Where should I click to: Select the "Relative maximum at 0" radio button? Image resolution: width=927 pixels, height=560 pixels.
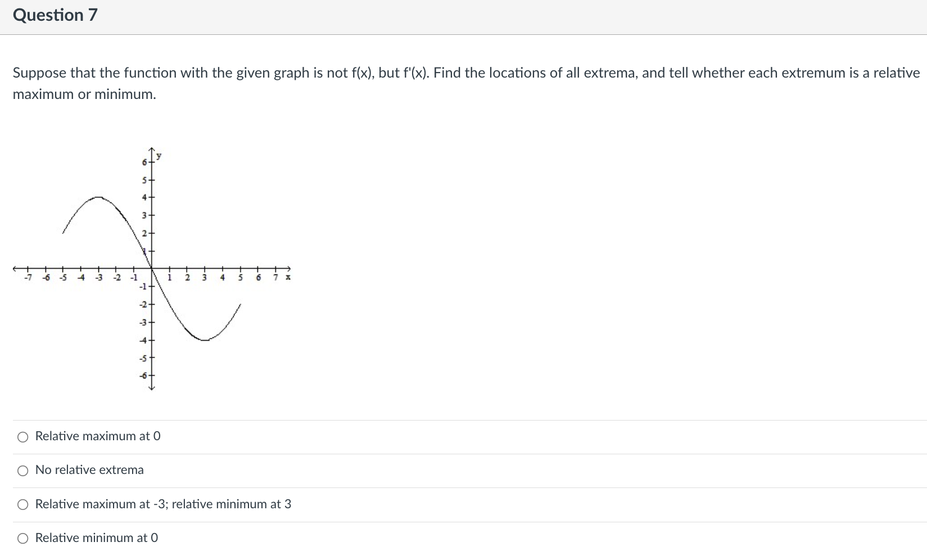tap(22, 436)
